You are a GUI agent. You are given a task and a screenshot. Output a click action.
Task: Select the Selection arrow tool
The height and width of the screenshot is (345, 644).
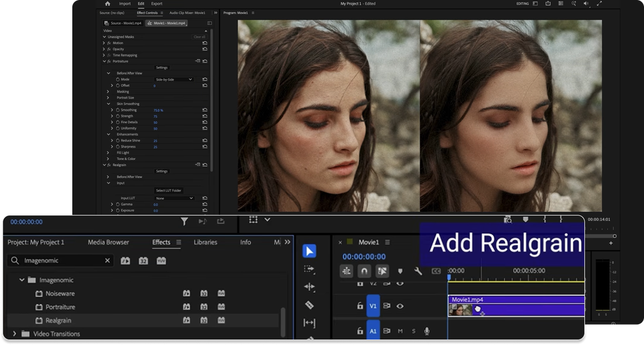309,251
